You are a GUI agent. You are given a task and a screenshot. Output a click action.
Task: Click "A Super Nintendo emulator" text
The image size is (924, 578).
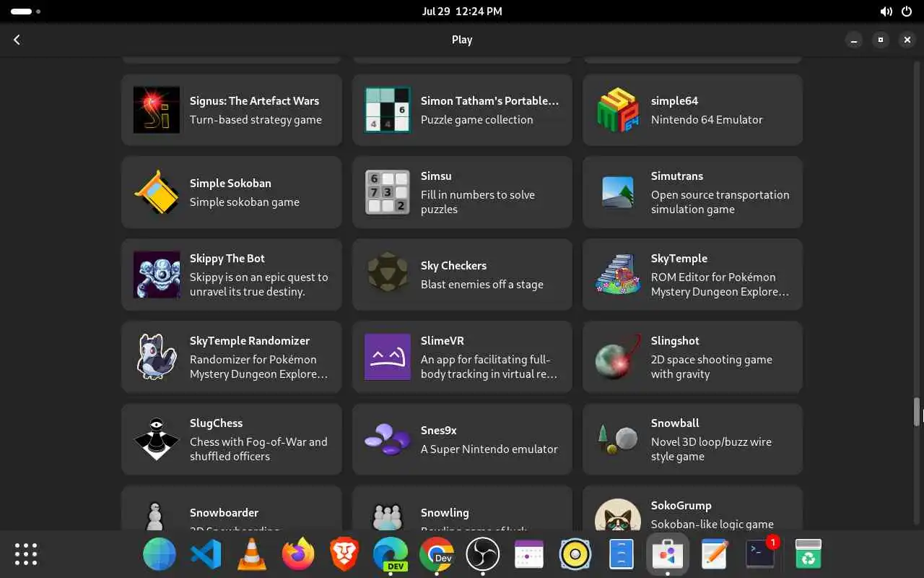click(x=489, y=449)
